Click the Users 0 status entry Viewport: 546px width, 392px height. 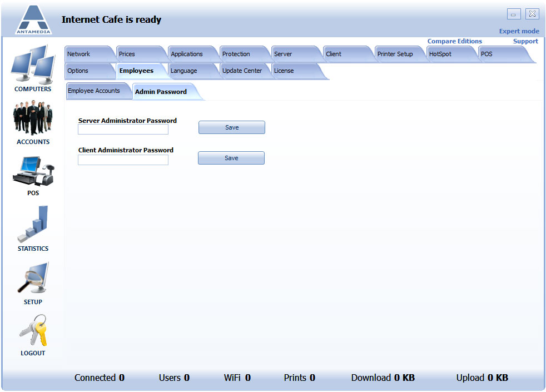coord(174,378)
